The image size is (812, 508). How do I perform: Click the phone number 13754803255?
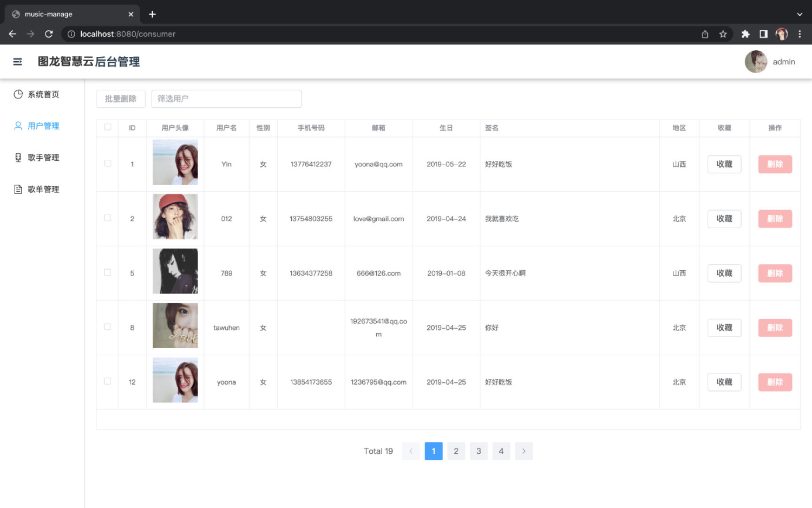[311, 219]
